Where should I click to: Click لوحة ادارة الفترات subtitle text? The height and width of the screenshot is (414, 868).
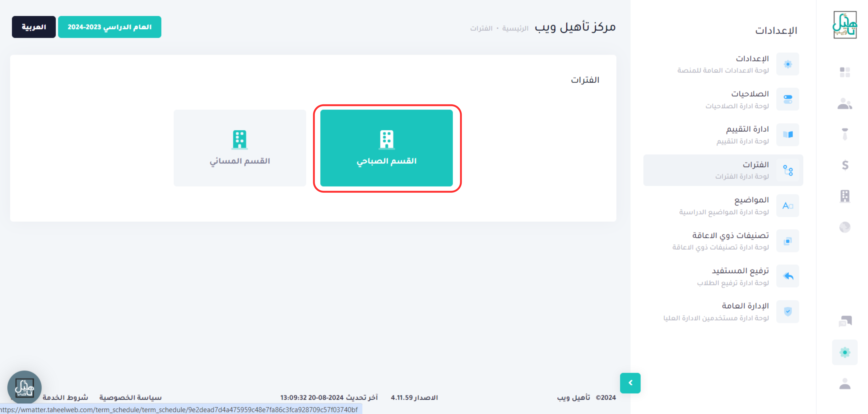(742, 177)
